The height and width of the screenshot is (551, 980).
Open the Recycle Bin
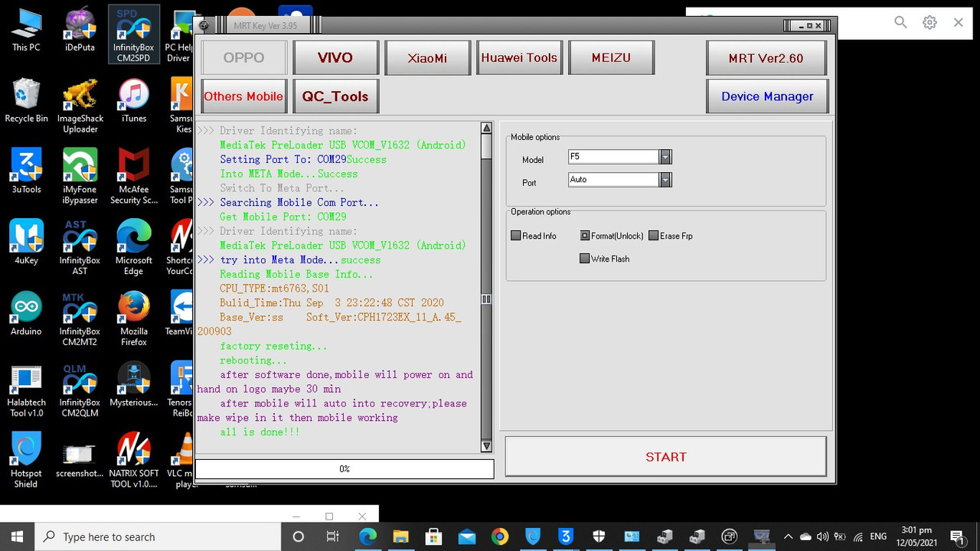pyautogui.click(x=26, y=101)
